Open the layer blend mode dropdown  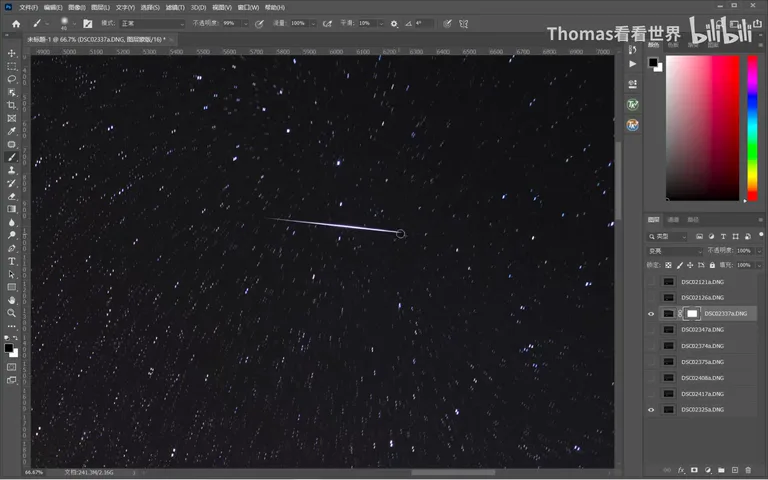674,251
